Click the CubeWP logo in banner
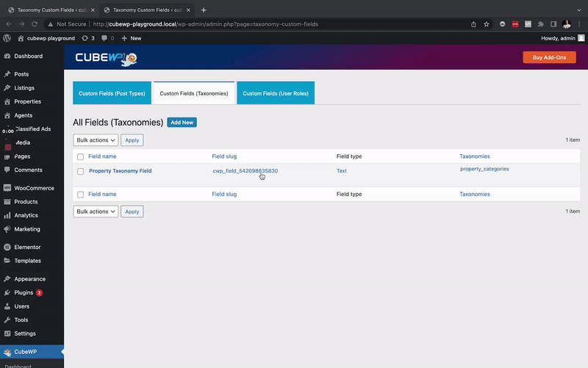This screenshot has height=368, width=588. coord(106,58)
